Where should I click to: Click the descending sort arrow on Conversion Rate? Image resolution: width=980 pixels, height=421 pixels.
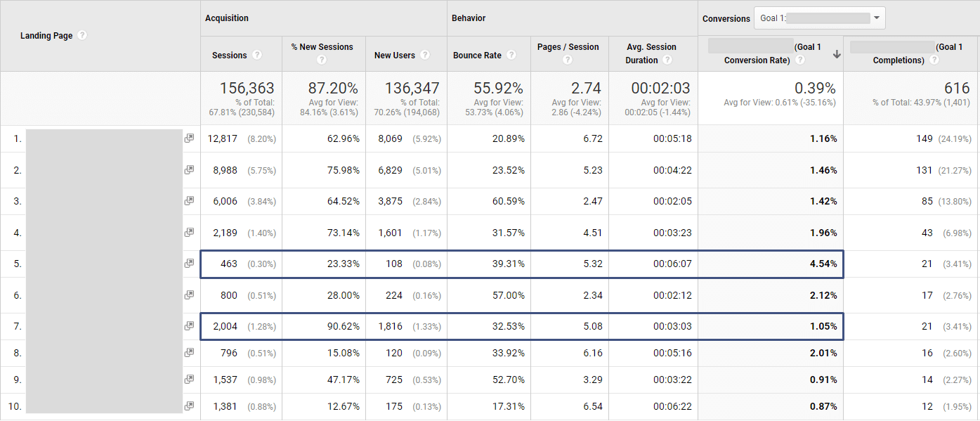pyautogui.click(x=836, y=53)
